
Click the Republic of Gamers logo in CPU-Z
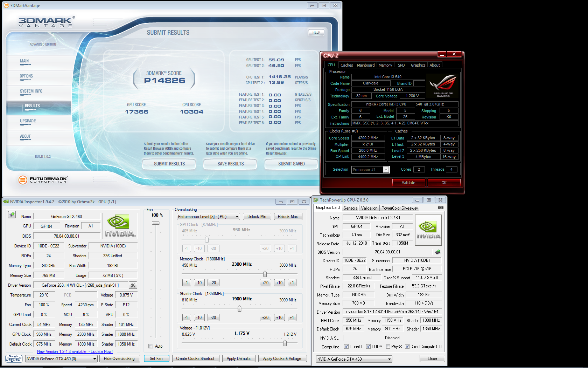pos(443,86)
